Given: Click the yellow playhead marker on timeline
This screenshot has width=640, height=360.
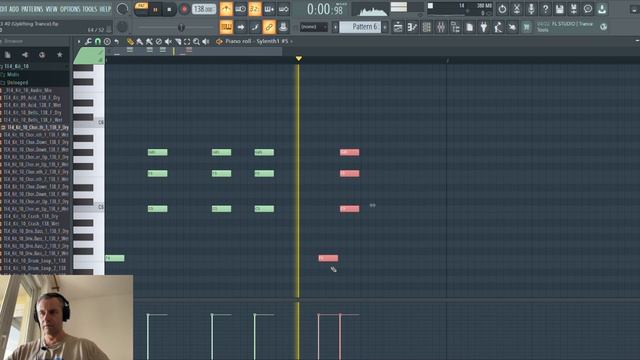Looking at the screenshot, I should point(299,59).
